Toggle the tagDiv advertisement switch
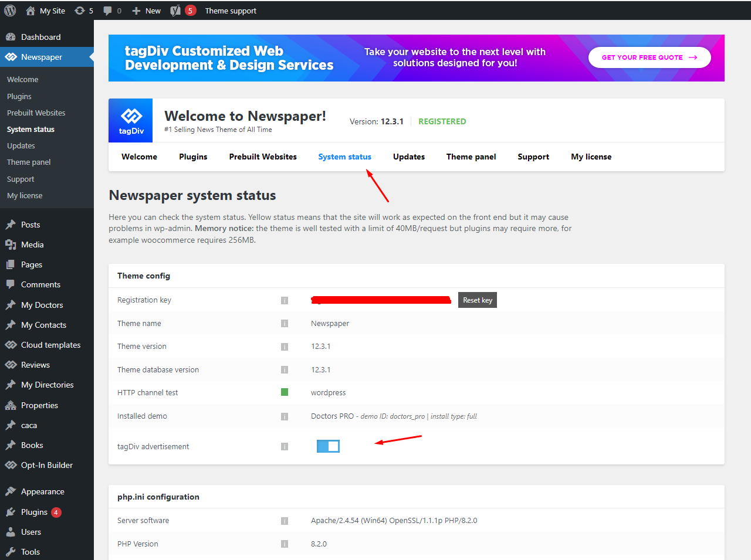The height and width of the screenshot is (560, 751). coord(328,446)
